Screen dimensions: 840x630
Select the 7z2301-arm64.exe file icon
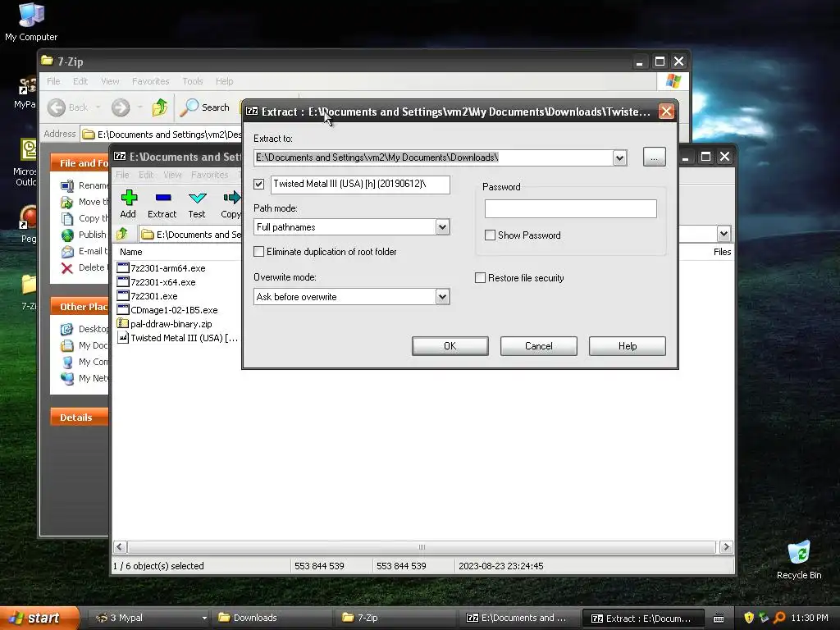pyautogui.click(x=123, y=268)
